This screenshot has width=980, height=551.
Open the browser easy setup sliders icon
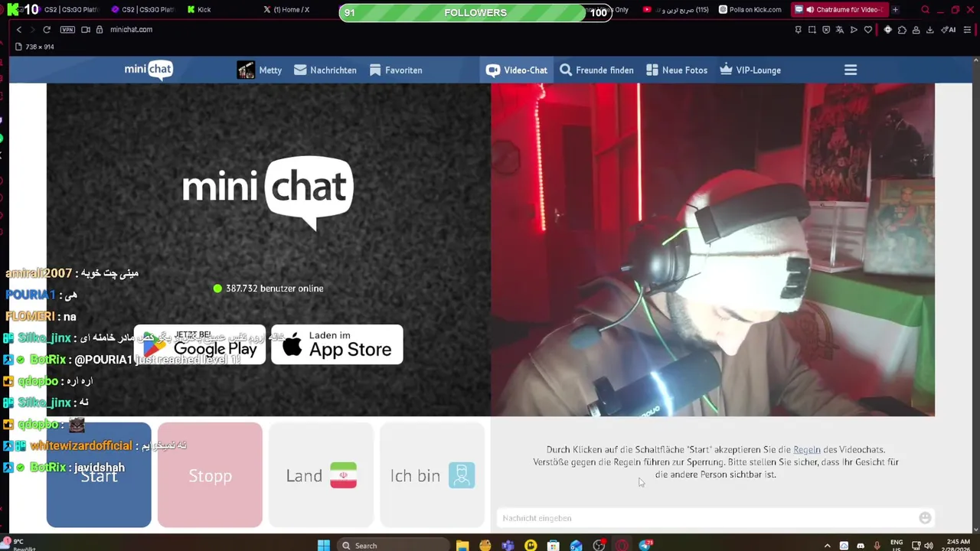click(x=969, y=30)
